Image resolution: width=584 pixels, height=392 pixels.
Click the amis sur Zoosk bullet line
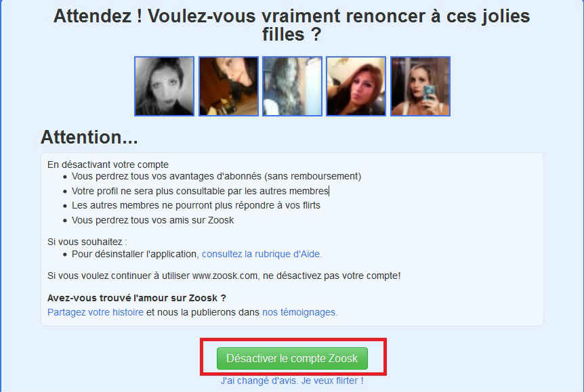point(152,220)
